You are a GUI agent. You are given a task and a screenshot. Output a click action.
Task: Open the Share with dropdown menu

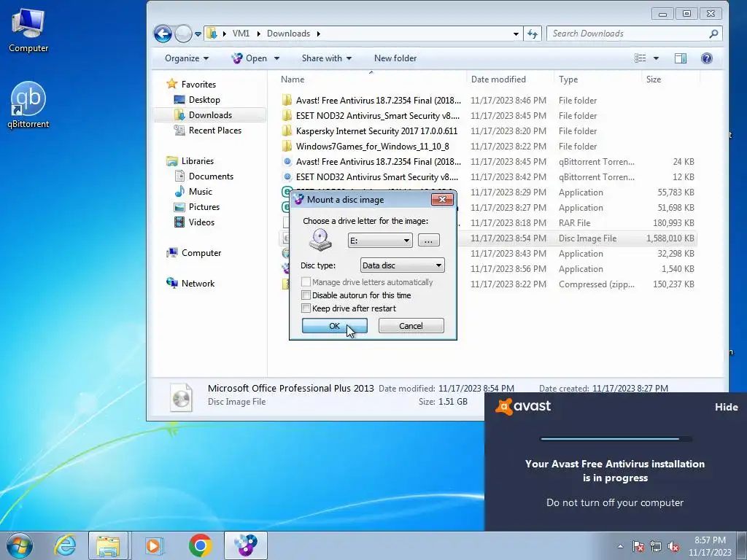(x=327, y=58)
